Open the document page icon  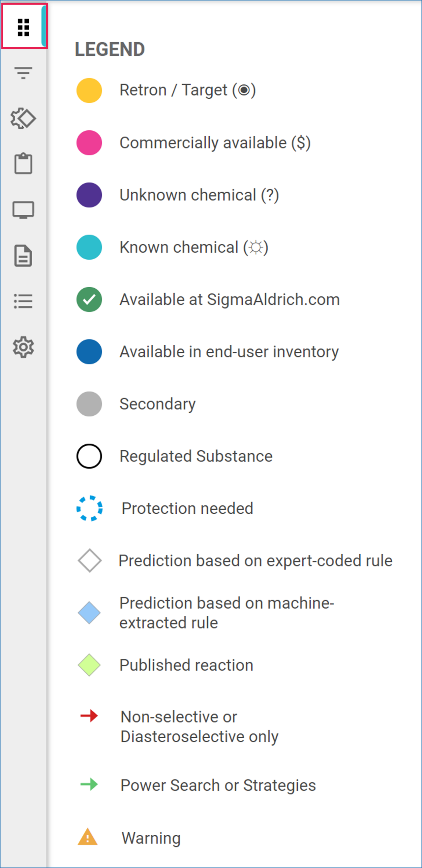point(23,256)
